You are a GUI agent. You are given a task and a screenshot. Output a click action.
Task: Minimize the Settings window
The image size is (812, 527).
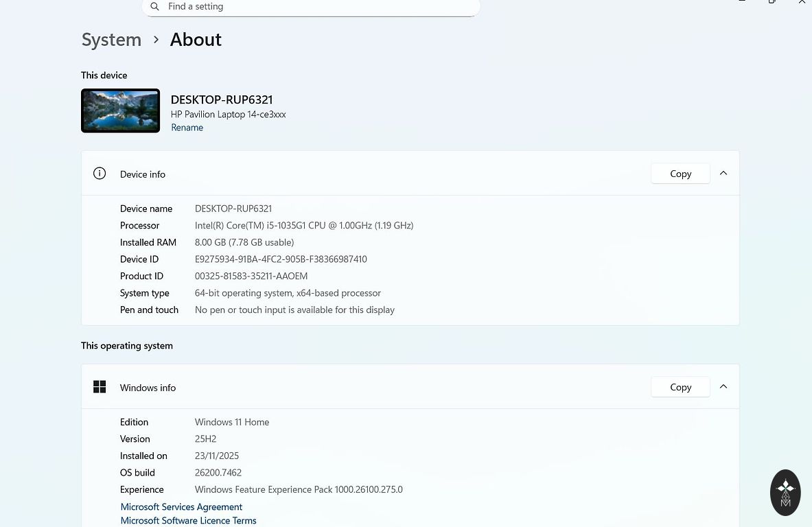coord(742,2)
